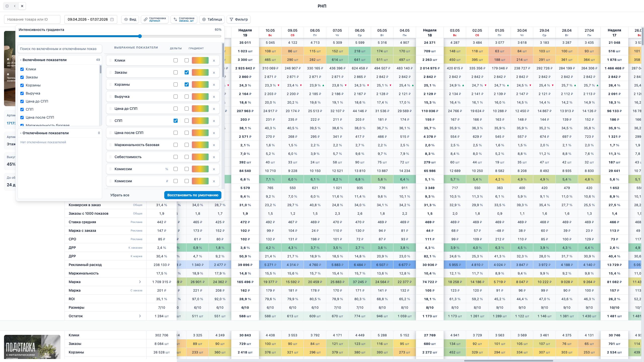
Task: Click the 10.05 Вс column header
Action: pyautogui.click(x=270, y=33)
